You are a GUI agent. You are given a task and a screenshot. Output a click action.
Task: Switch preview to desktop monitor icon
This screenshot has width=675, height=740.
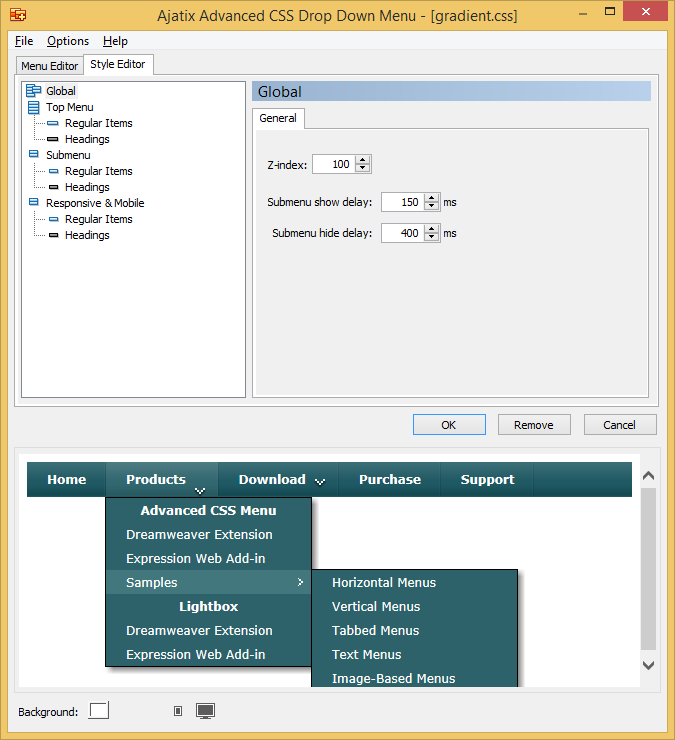[x=205, y=711]
